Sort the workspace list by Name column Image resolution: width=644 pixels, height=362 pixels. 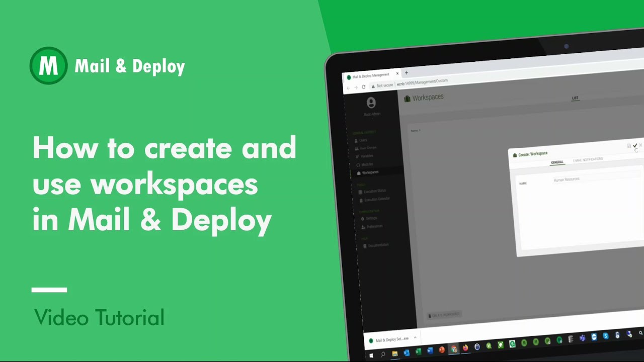coord(415,131)
